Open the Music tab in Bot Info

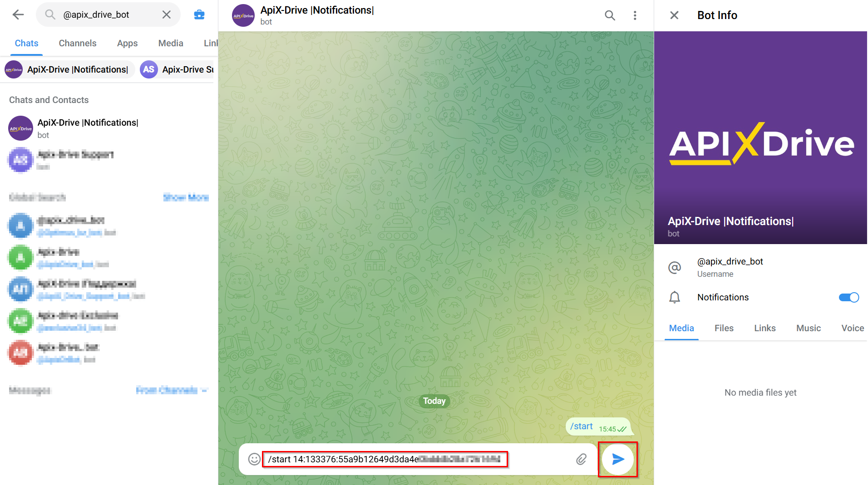pos(808,328)
